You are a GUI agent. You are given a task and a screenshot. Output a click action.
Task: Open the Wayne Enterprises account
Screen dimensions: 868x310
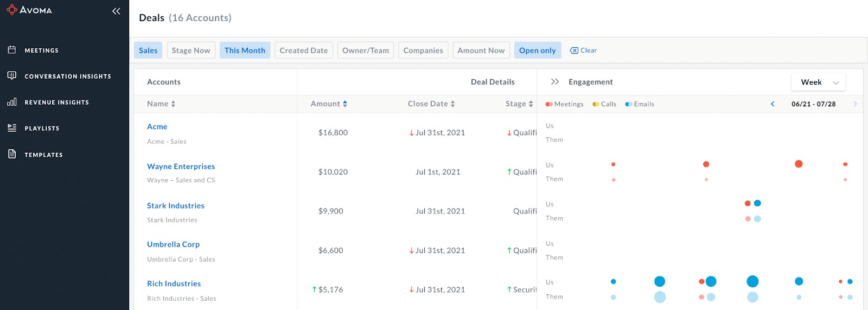click(181, 167)
